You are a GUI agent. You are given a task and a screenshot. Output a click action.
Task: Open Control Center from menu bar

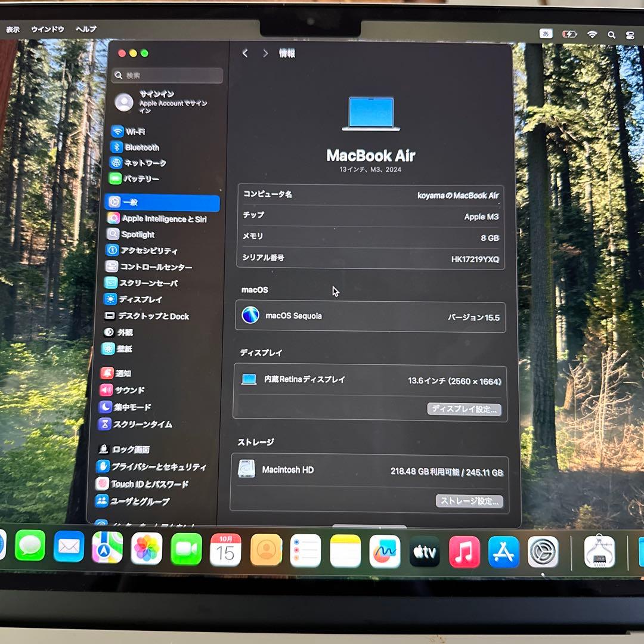630,35
